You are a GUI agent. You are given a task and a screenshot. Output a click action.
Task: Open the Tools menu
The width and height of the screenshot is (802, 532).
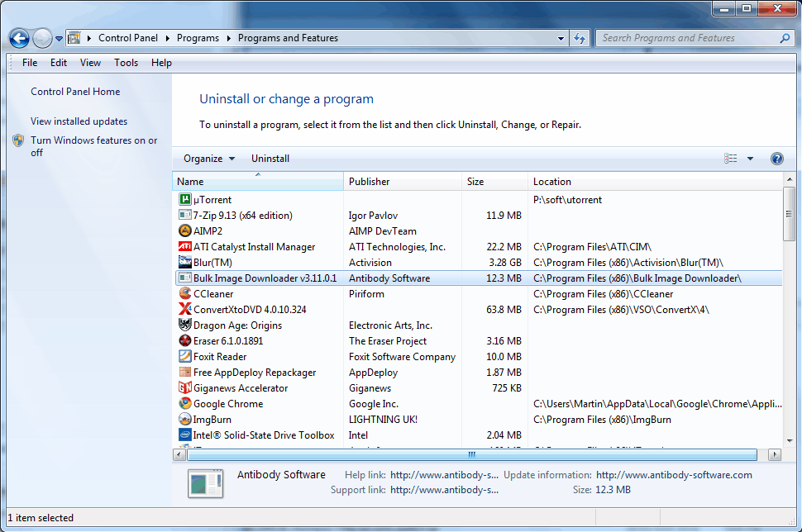126,62
